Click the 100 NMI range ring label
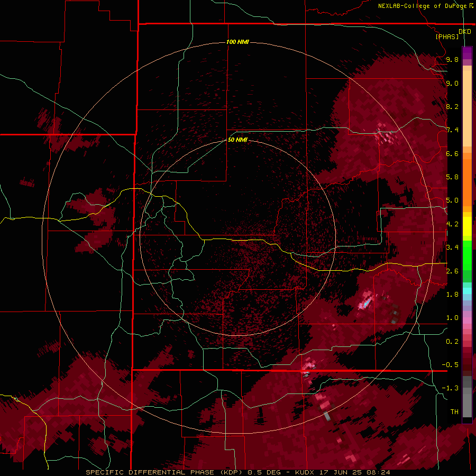This screenshot has width=476, height=476. pos(237,42)
